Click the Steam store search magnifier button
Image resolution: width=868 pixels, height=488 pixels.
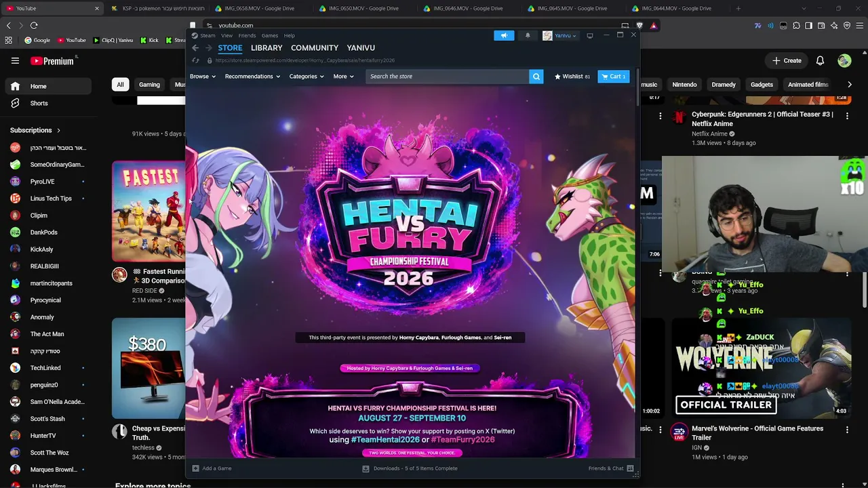536,77
